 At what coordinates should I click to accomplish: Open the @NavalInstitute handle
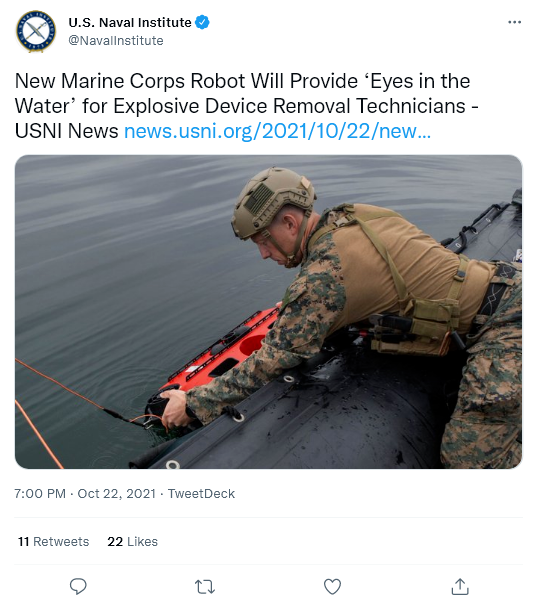[116, 41]
